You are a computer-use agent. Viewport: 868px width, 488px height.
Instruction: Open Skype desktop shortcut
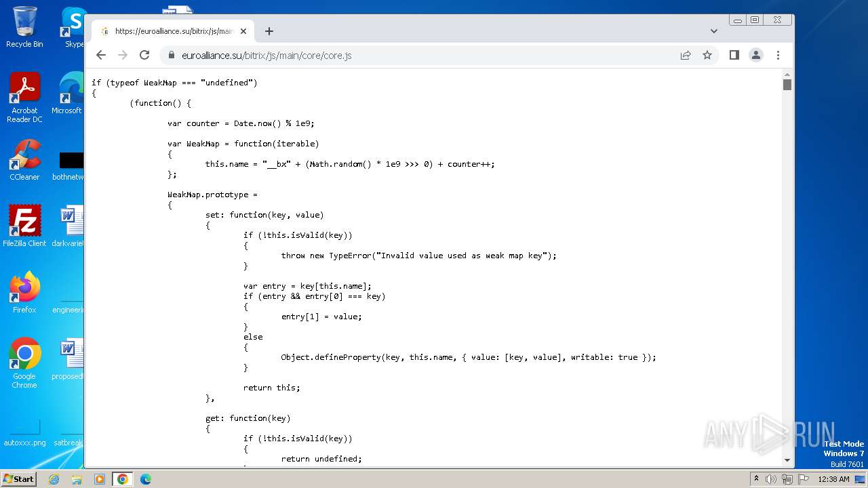coord(73,27)
